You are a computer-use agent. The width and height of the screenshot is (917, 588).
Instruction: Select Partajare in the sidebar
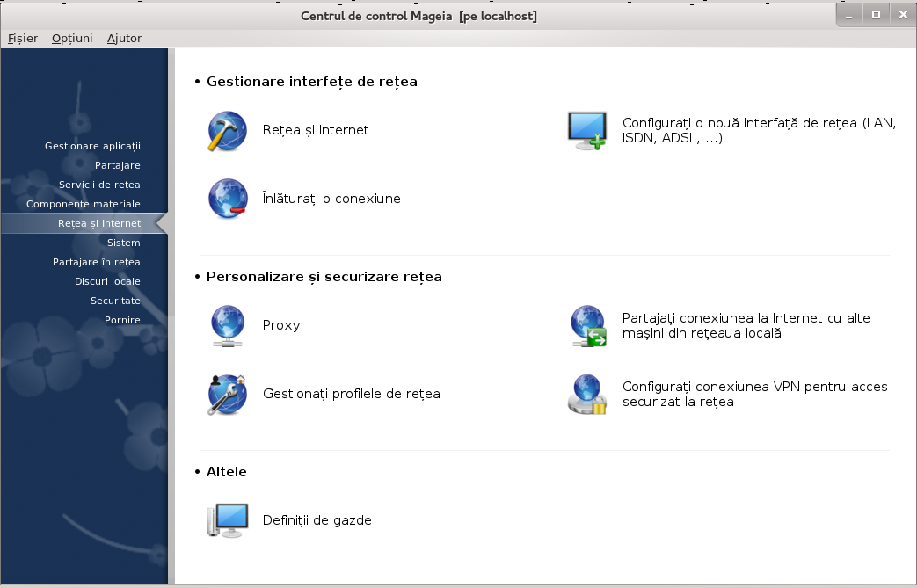(x=118, y=165)
